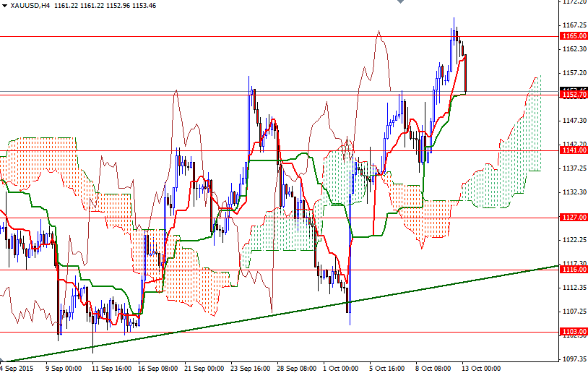Click the 1167.50 value on the price scale
The height and width of the screenshot is (373, 588).
(574, 25)
